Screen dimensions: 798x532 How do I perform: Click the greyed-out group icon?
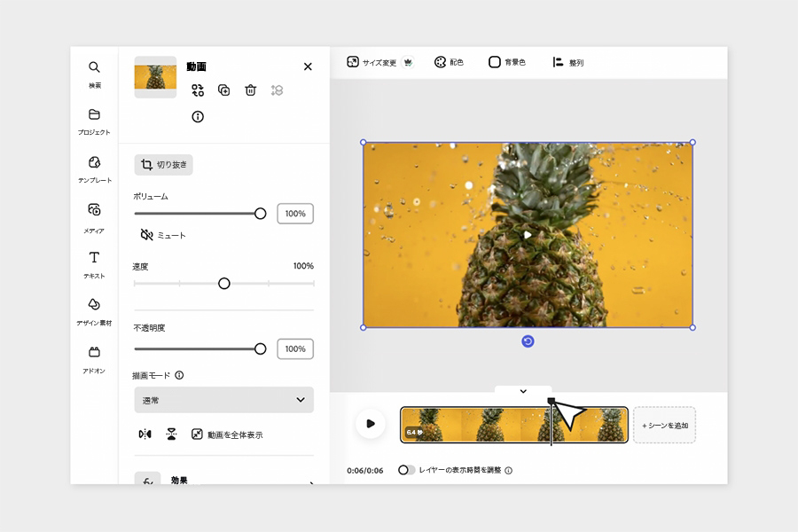tap(277, 90)
